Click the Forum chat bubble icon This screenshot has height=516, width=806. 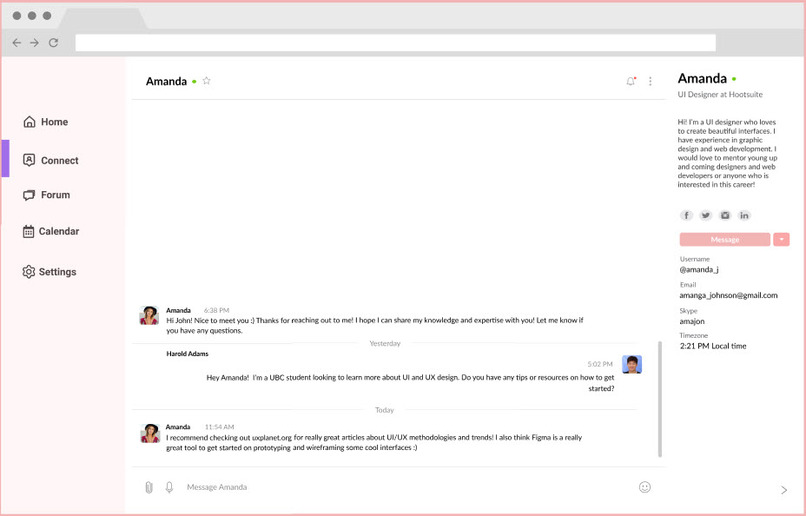29,195
